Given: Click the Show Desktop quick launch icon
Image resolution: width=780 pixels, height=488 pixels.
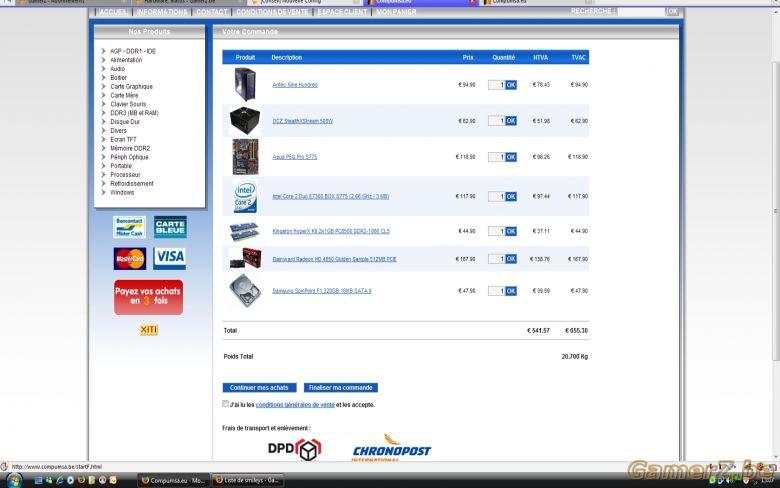Looking at the screenshot, I should coord(38,481).
